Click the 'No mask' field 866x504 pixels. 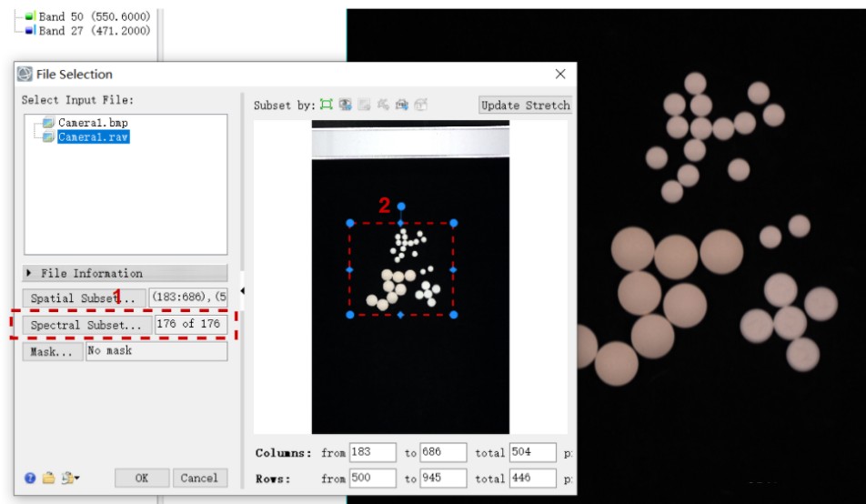point(156,351)
